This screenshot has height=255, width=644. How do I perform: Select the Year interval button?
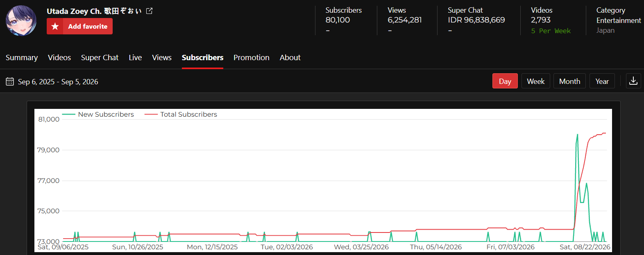coord(602,81)
